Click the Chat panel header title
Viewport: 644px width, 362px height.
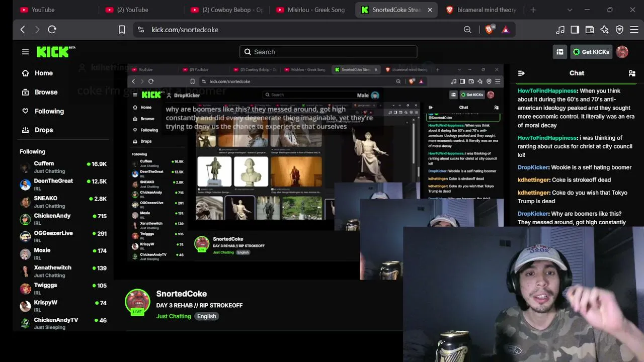(x=577, y=73)
